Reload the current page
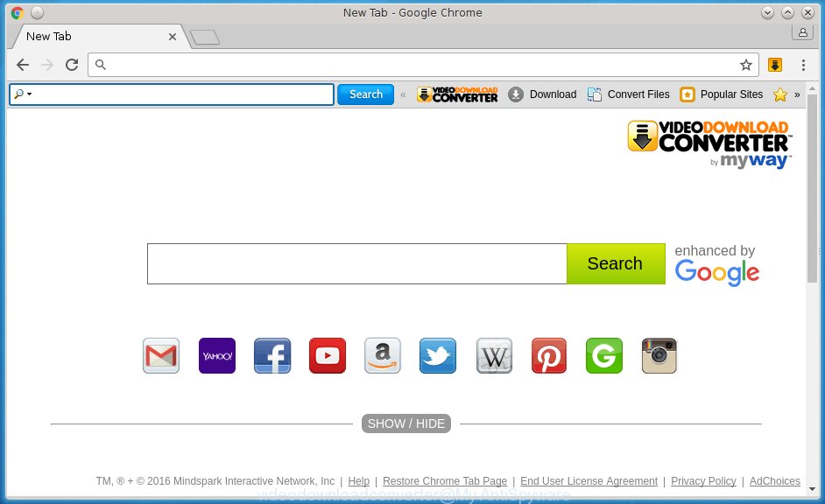The image size is (825, 504). 72,65
